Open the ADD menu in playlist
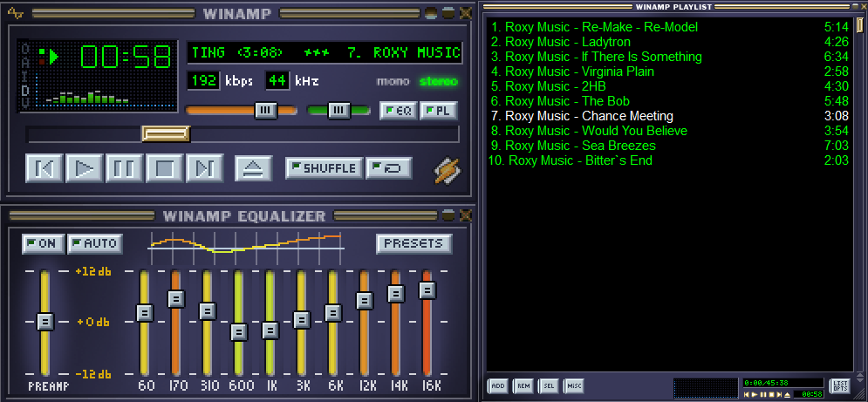Viewport: 868px width, 402px height. (497, 385)
